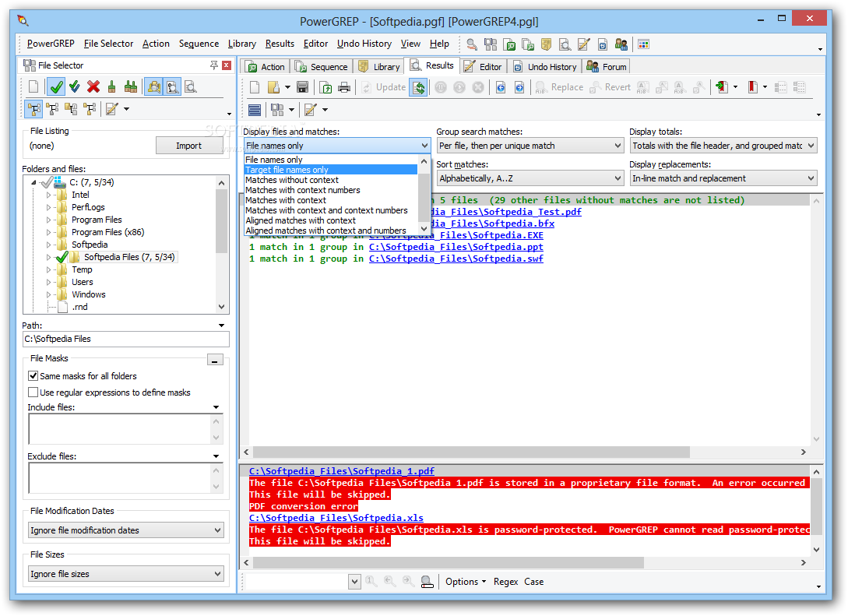Click the double green brushes icon
848x616 pixels.
tap(130, 86)
